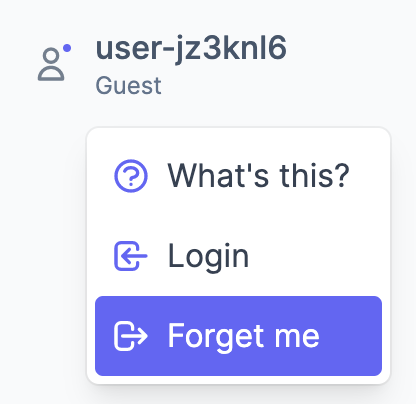This screenshot has width=416, height=404.
Task: Click the help icon next to "What's this?"
Action: 131,176
